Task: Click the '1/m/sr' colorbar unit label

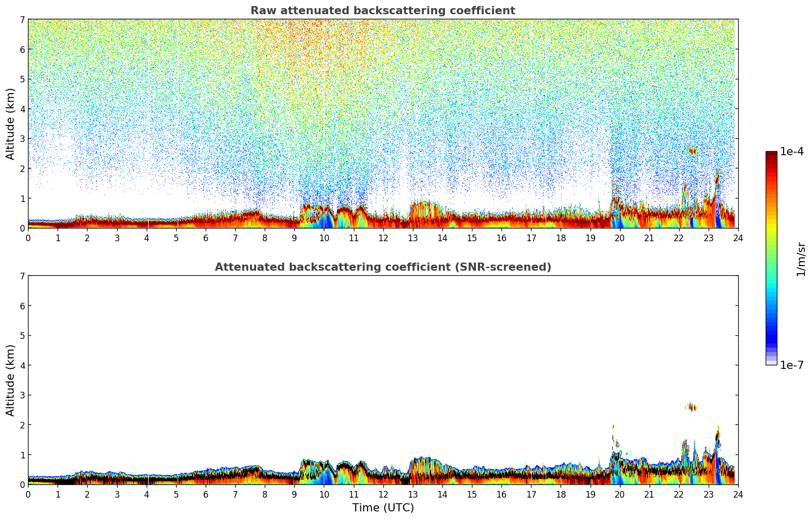Action: pos(801,259)
